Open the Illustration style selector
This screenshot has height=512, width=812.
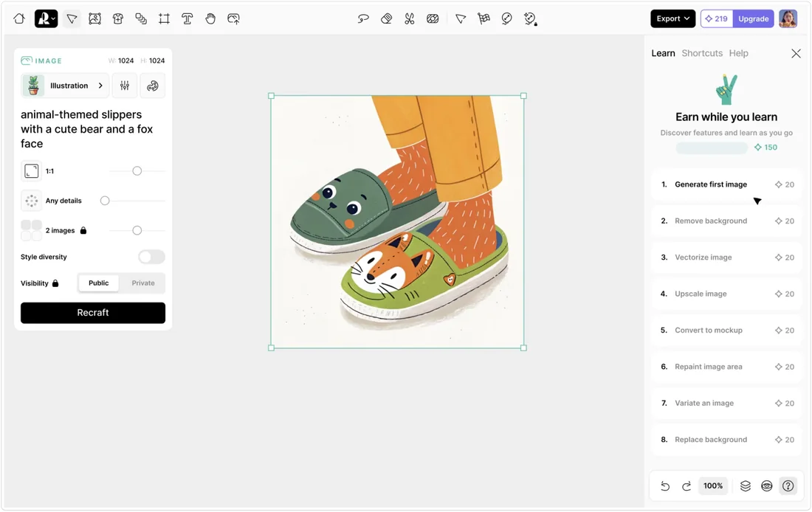tap(65, 86)
